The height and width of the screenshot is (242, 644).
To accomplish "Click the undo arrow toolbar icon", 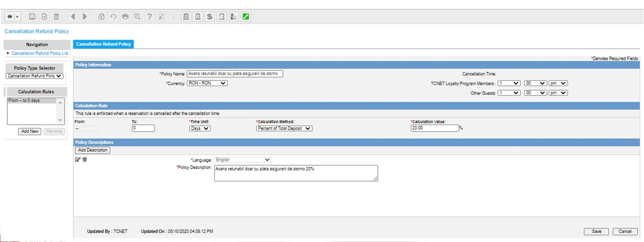I will click(113, 17).
